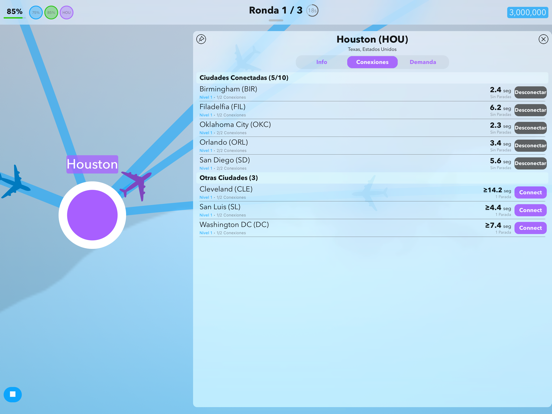Click the 85% progress indicator

pos(14,12)
